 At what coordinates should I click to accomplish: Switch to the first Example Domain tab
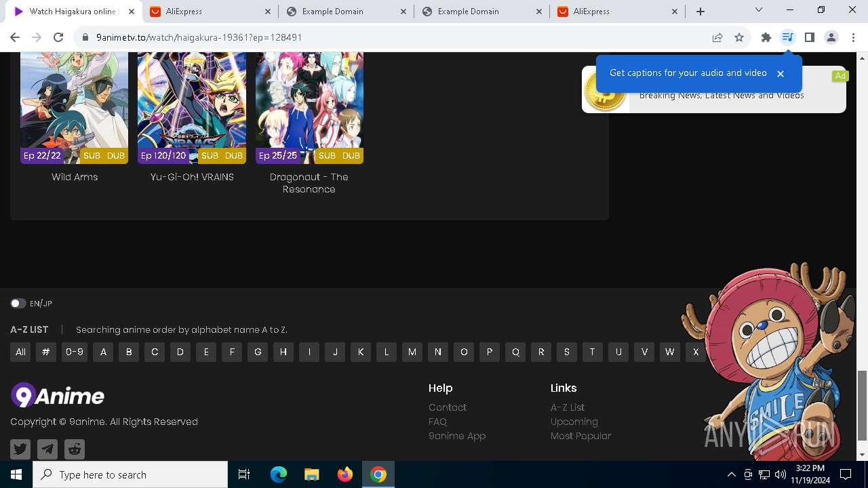[x=346, y=12]
